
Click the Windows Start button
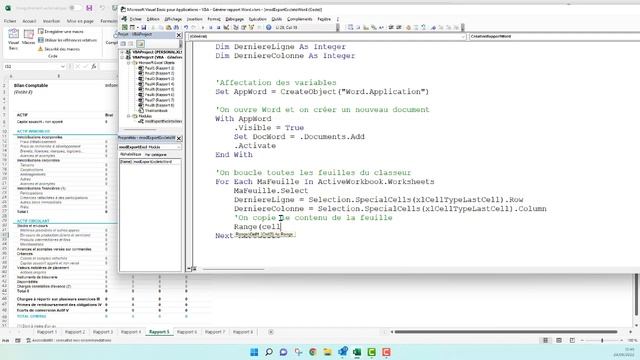(x=254, y=352)
